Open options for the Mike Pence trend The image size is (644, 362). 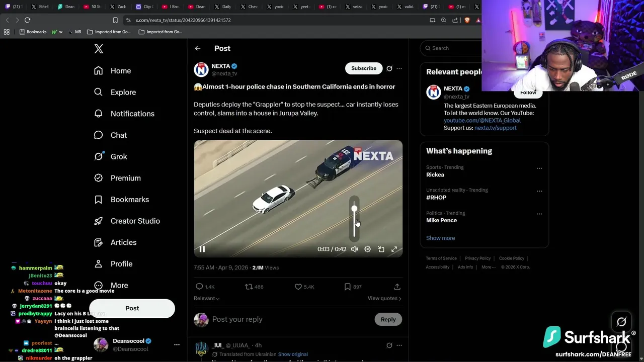coord(539,214)
